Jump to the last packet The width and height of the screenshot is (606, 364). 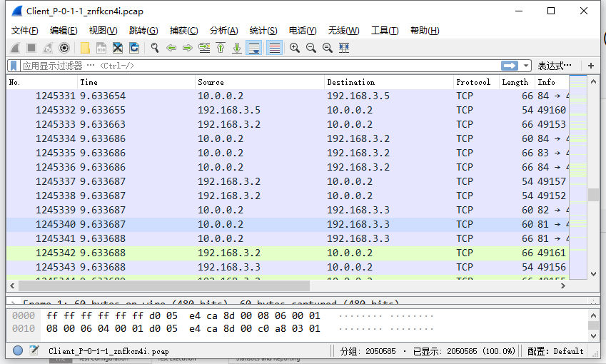coord(237,48)
